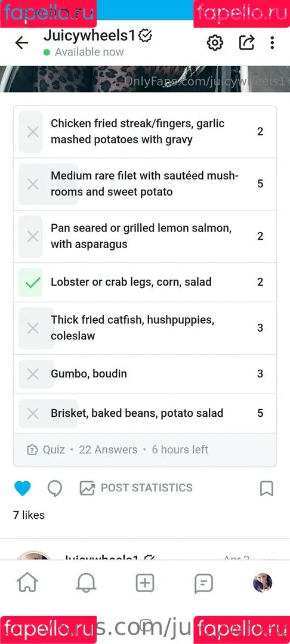This screenshot has height=644, width=290.
Task: Tap the share profile icon
Action: pos(246,43)
